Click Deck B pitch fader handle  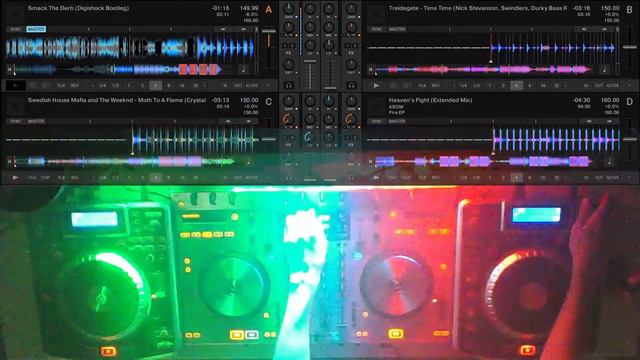630,47
